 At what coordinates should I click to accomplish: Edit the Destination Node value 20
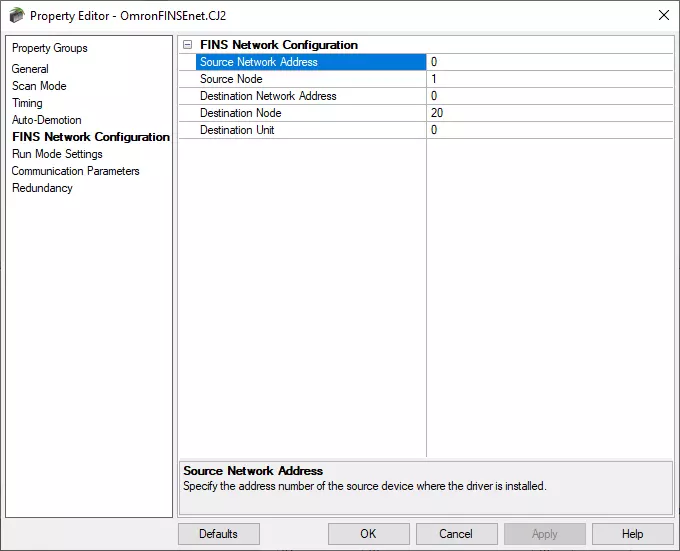coord(549,113)
